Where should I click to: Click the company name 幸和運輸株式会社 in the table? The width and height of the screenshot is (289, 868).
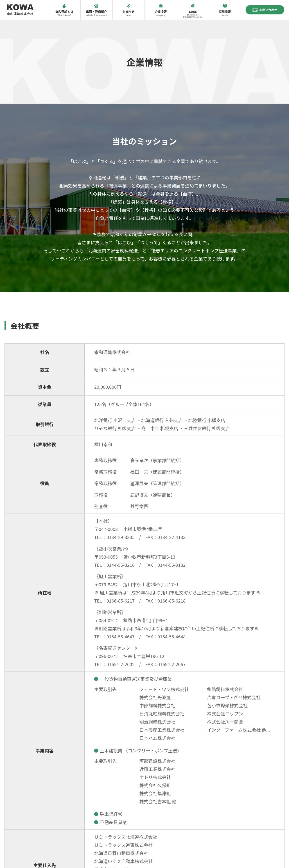point(112,352)
